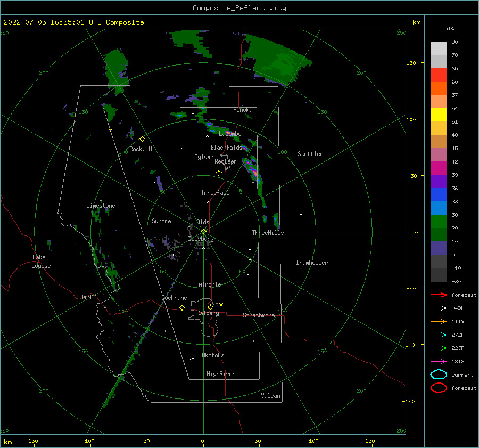Select the 51 dBZ yellow color swatch
This screenshot has height=448, width=479.
coord(439,115)
